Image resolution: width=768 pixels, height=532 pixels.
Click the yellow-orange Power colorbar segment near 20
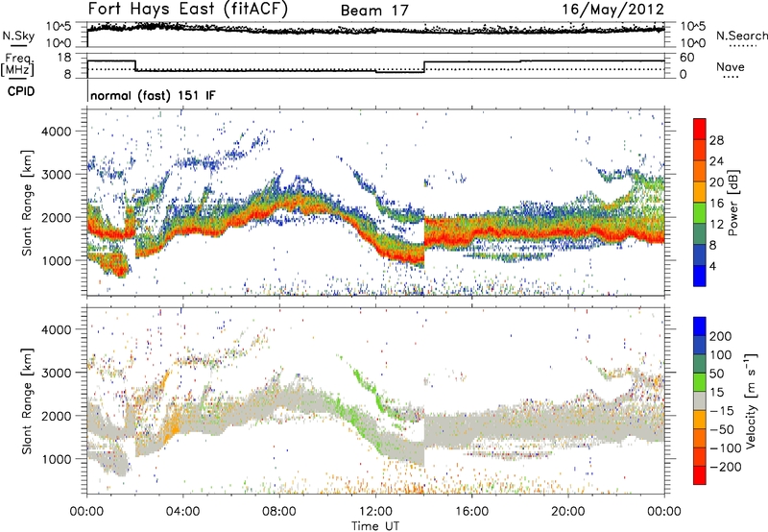point(700,191)
